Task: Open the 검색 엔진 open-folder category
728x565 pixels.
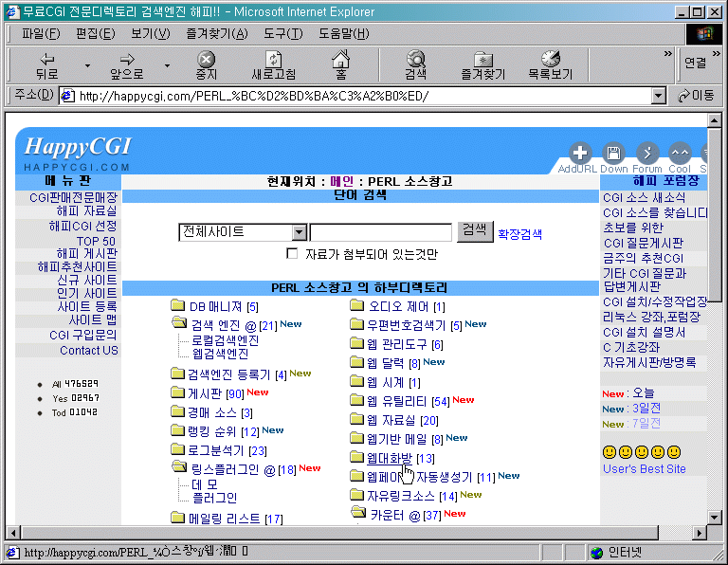Action: pyautogui.click(x=179, y=321)
